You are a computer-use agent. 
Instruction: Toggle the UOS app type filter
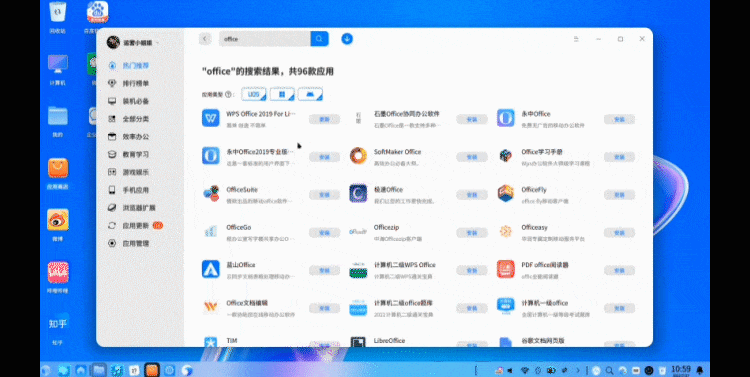[x=254, y=94]
